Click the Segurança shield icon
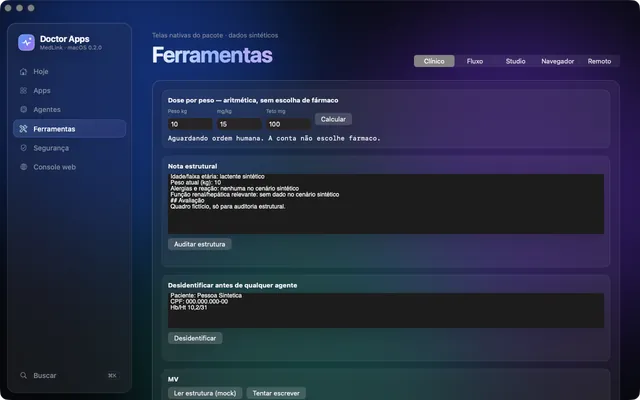 [23, 148]
